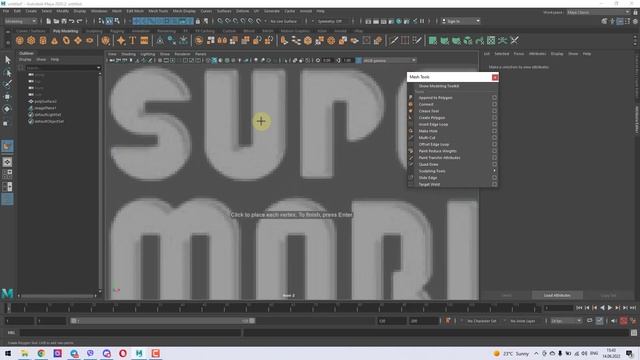This screenshot has height=360, width=640.
Task: Open the Mesh Tools menu in menu bar
Action: [x=158, y=11]
